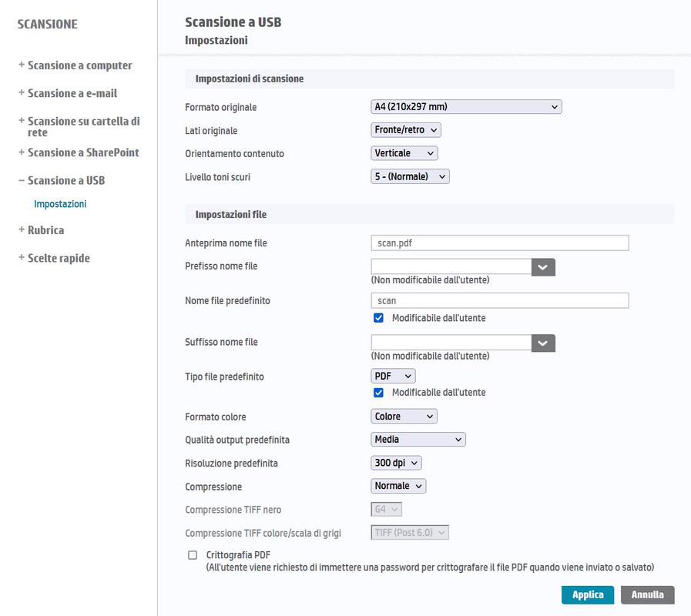Expand the Scansione a computer section
The height and width of the screenshot is (616, 691).
click(x=75, y=65)
